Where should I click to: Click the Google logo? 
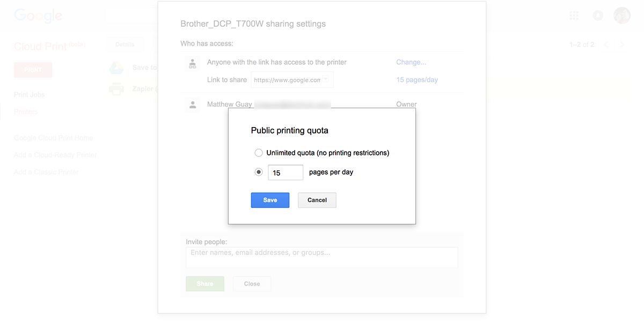(x=38, y=16)
